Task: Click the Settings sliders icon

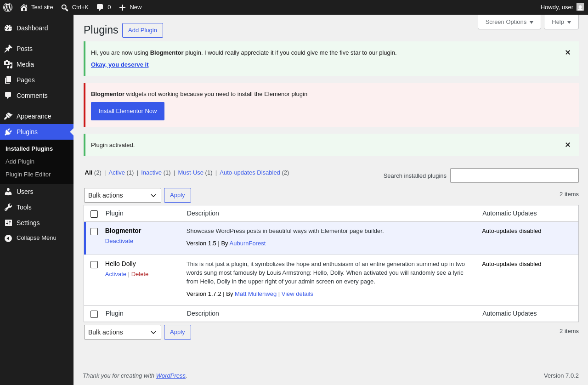Action: [x=8, y=223]
